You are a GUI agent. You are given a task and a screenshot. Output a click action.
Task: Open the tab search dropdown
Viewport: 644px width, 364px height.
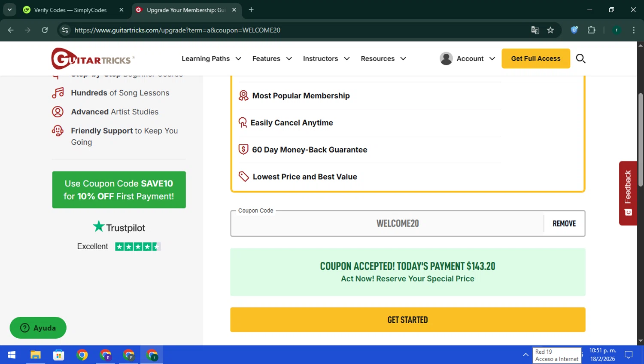pos(9,9)
